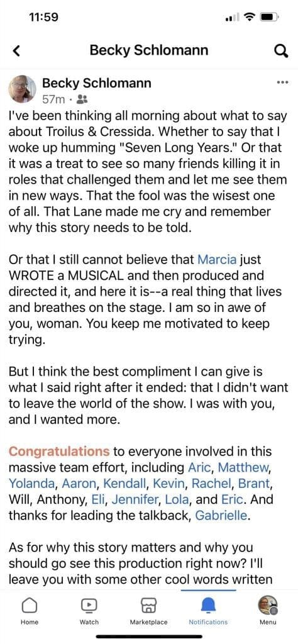Tap the tagged name Brant
The width and height of the screenshot is (298, 644).
[x=256, y=484]
